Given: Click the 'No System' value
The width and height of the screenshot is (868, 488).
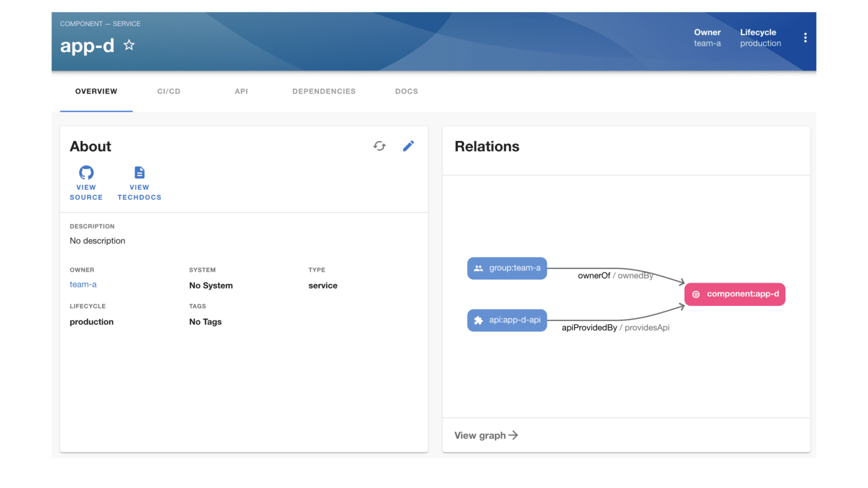Looking at the screenshot, I should pos(211,286).
